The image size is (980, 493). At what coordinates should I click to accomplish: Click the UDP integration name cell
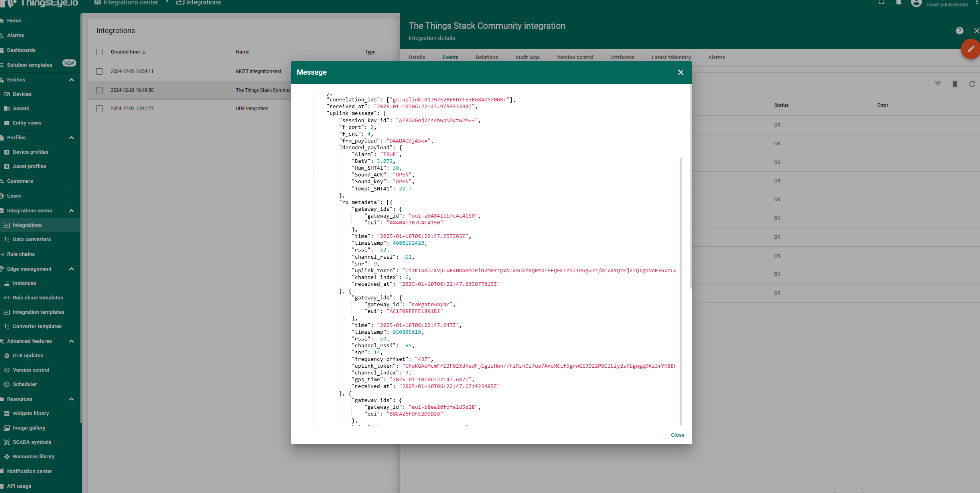tap(252, 109)
